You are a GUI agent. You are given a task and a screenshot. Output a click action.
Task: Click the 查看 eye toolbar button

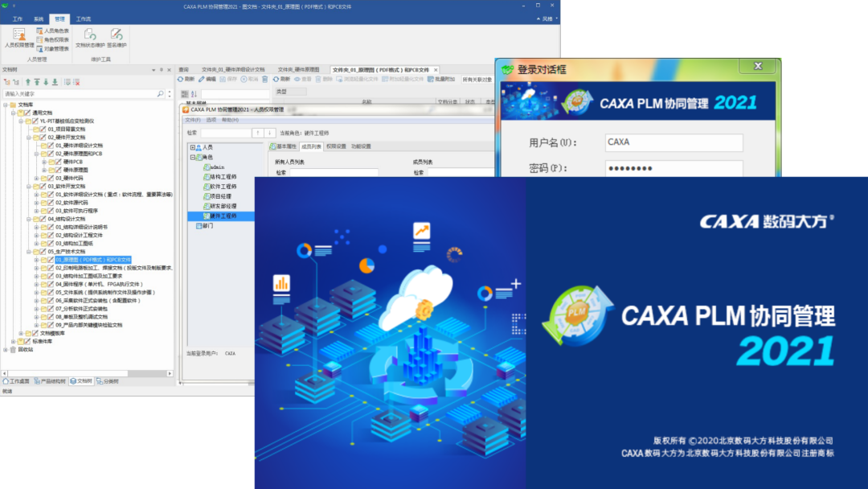coord(303,79)
